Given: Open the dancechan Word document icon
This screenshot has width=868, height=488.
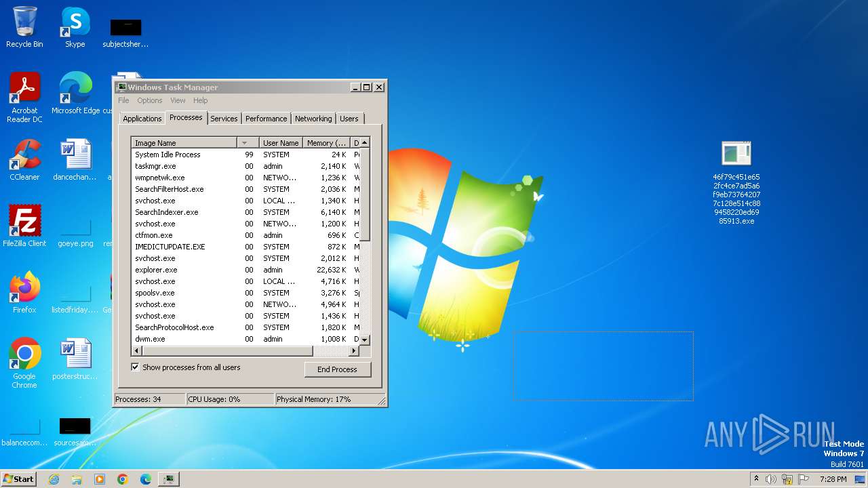Looking at the screenshot, I should [75, 160].
